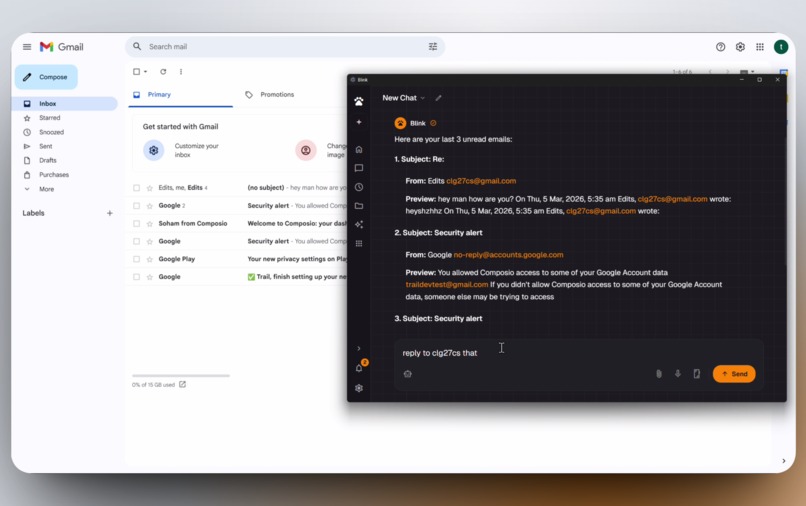Expand Gmail side panel arrow at bottom right
Viewport: 806px width, 506px height.
[x=783, y=461]
